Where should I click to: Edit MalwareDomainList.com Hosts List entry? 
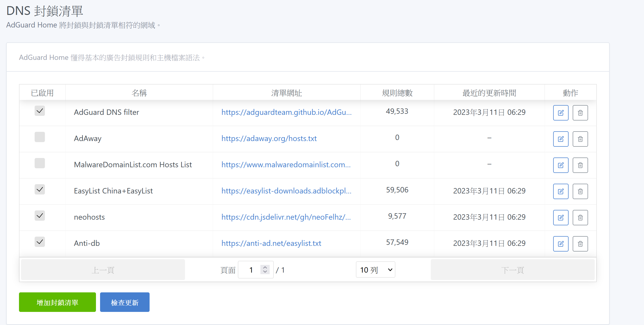[561, 165]
